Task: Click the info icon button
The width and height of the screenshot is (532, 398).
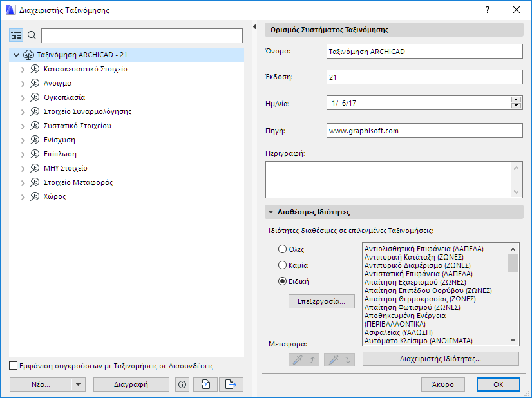Action: point(182,384)
